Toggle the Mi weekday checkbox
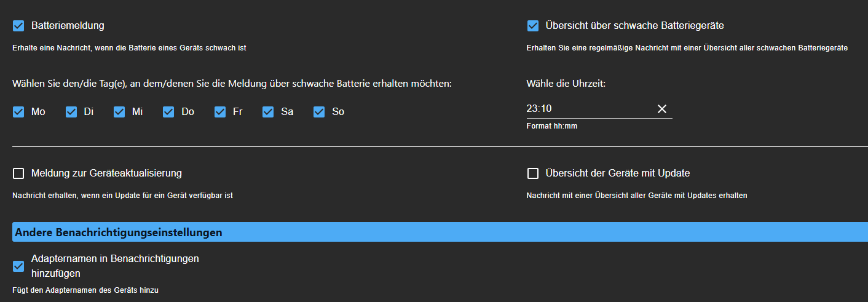Viewport: 868px width, 302px height. 119,112
